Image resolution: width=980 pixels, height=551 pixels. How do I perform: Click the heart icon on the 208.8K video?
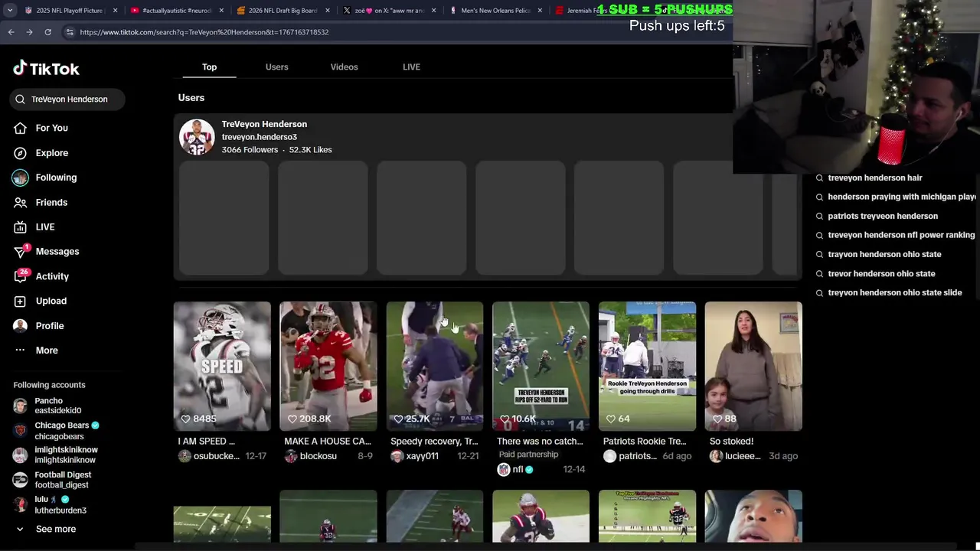pyautogui.click(x=292, y=419)
